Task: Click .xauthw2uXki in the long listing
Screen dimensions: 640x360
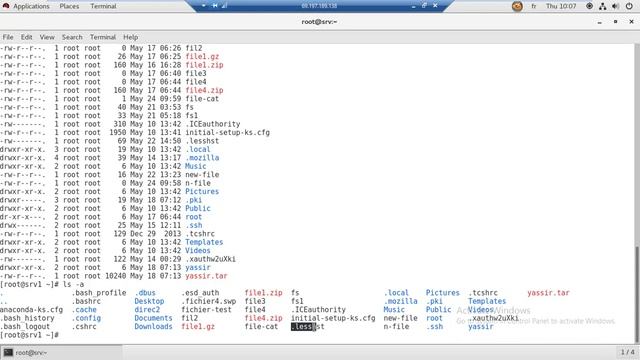Action: tap(211, 259)
